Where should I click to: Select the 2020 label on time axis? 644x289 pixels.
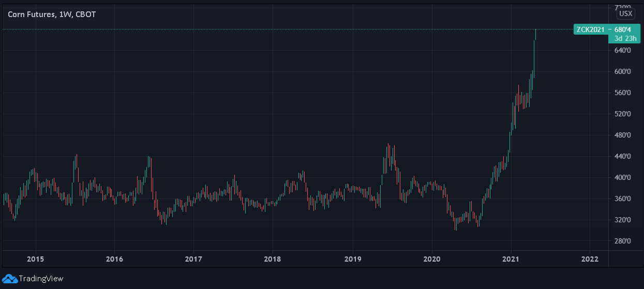[x=431, y=258]
